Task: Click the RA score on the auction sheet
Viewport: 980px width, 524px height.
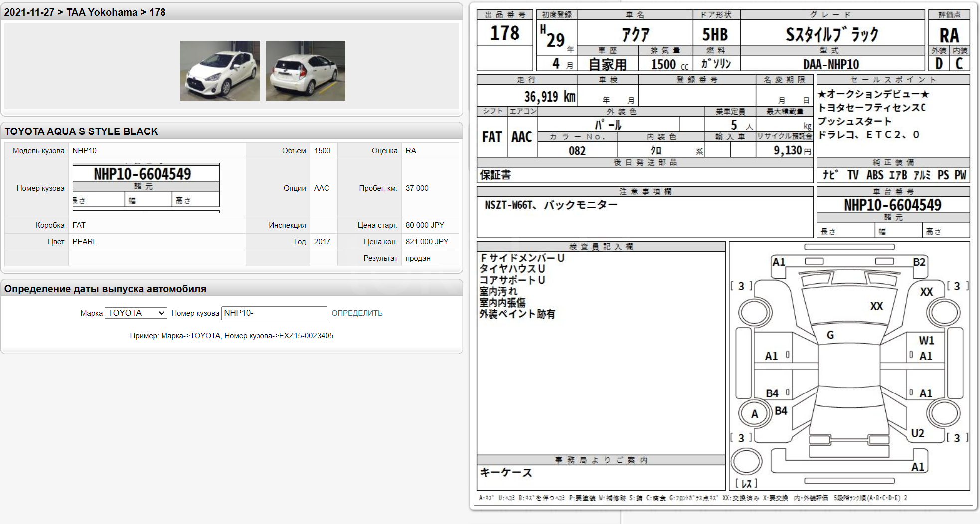Action: click(x=949, y=35)
